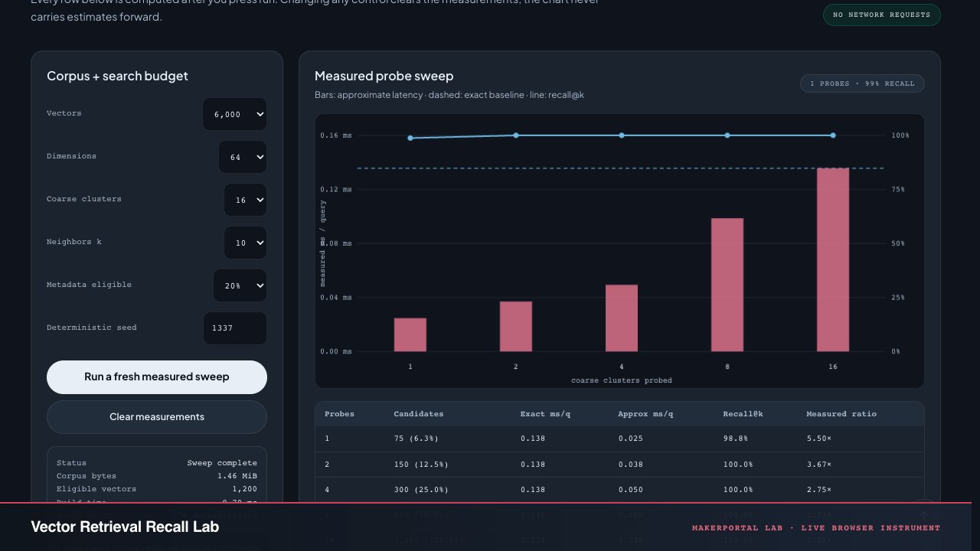This screenshot has height=551, width=980.
Task: Open the Dimensions dropdown showing 64
Action: tap(243, 157)
